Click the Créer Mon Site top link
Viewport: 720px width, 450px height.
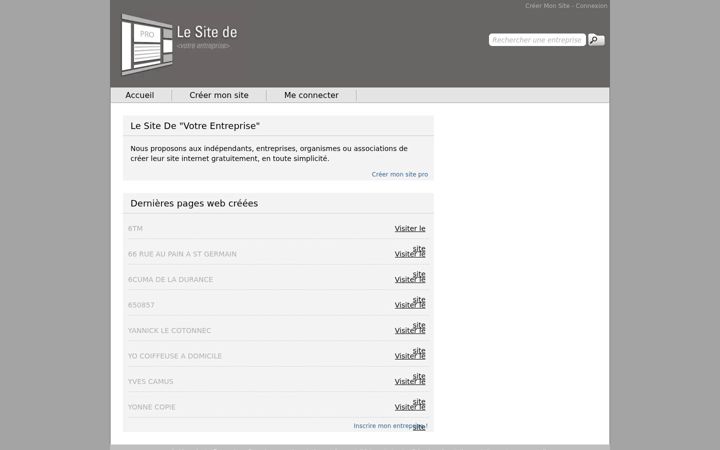[x=547, y=6]
